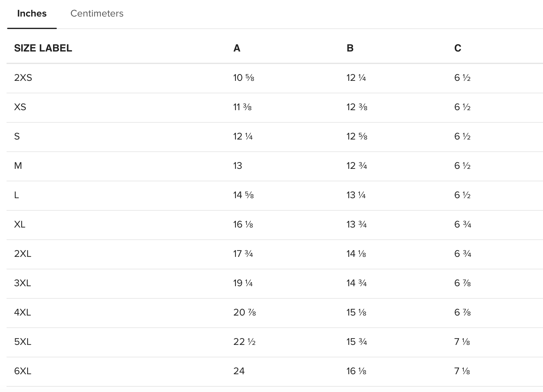Image resolution: width=543 pixels, height=392 pixels.
Task: Select the Inches tab
Action: click(32, 13)
